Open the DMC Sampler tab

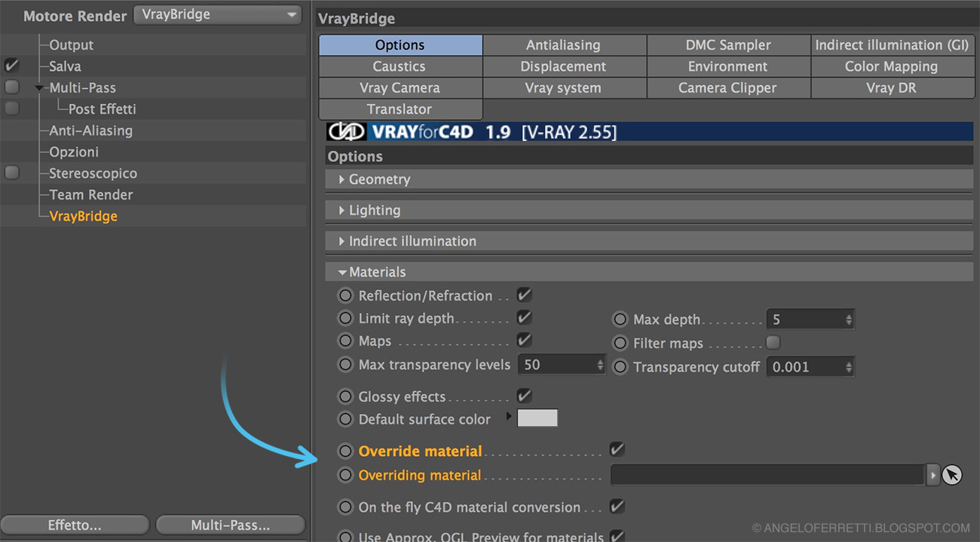click(728, 45)
